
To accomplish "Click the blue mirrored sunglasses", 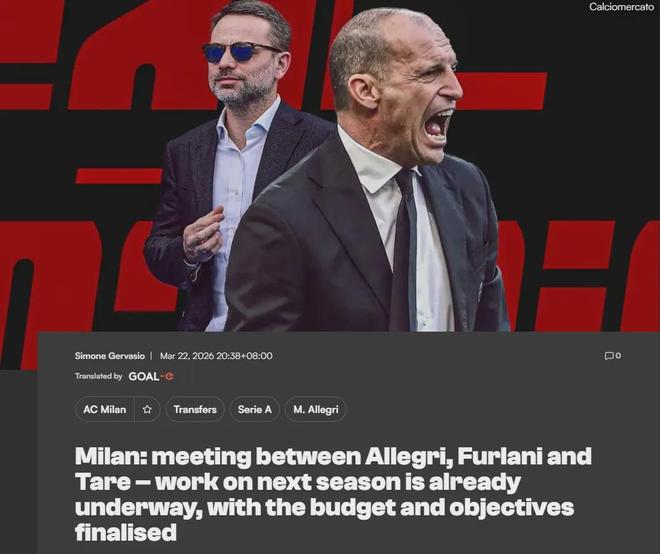I will [x=239, y=52].
